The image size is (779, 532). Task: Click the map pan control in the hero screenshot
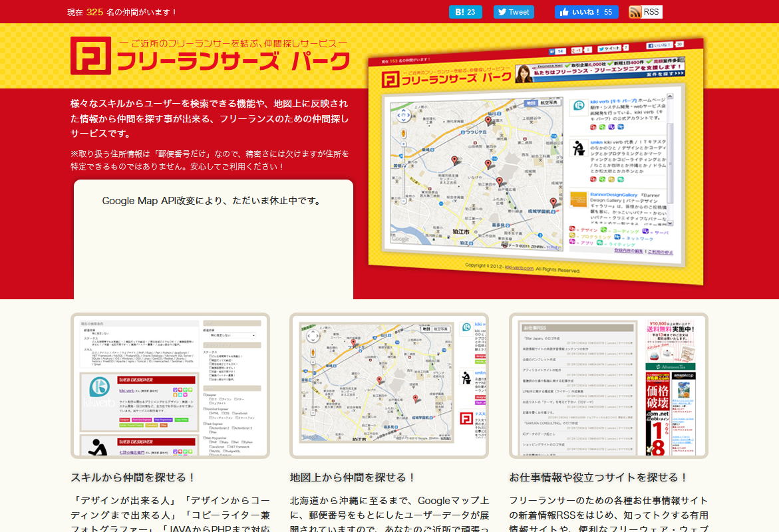pos(402,116)
